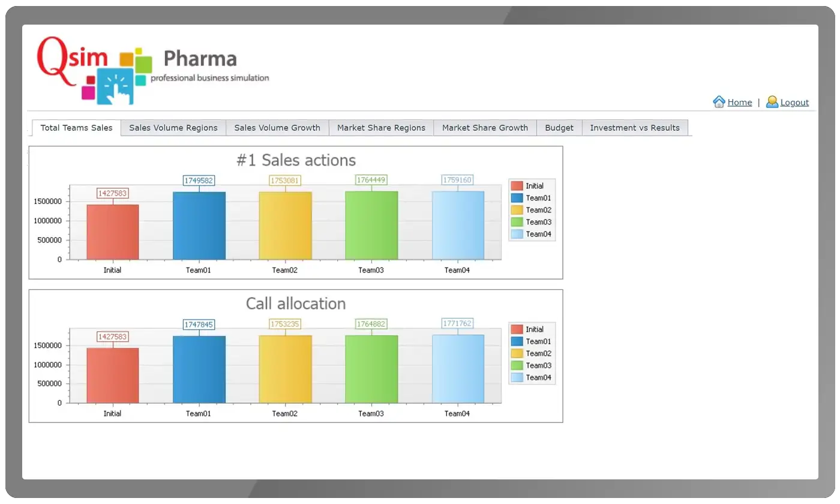Switch to the Budget tab
The width and height of the screenshot is (840, 504).
click(x=559, y=128)
